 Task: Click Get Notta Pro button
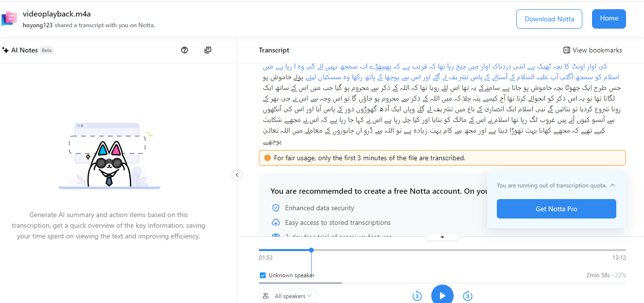click(556, 209)
